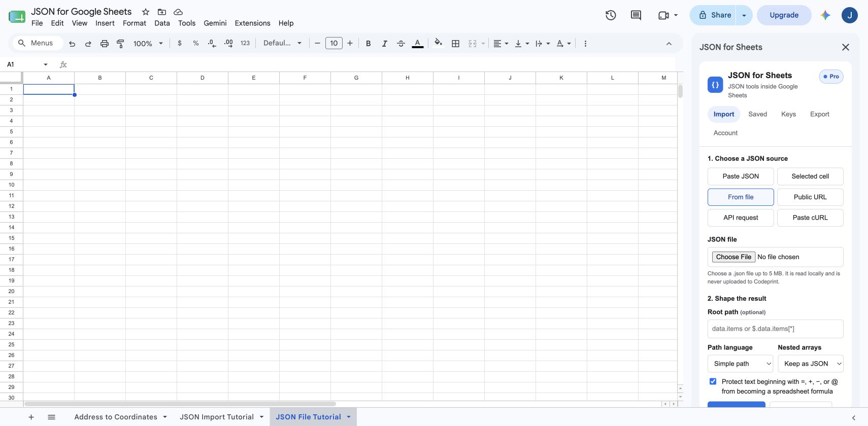The image size is (868, 426).
Task: Choose Public URL source
Action: tap(810, 197)
